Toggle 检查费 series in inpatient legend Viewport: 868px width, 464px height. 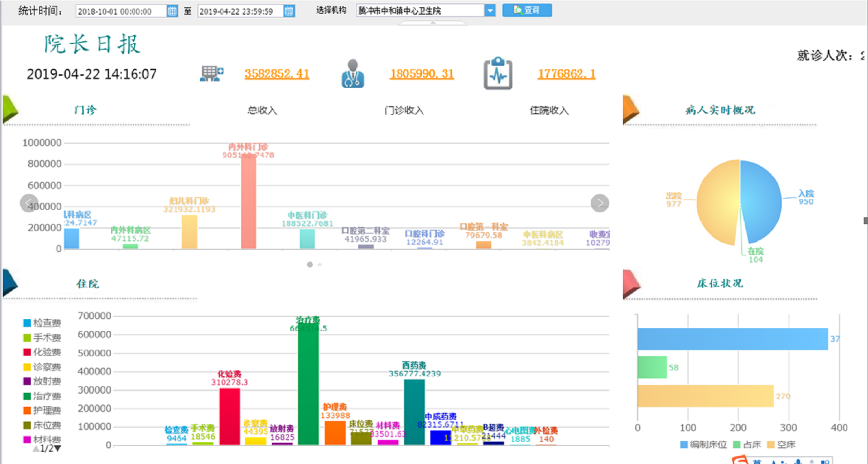click(x=42, y=323)
